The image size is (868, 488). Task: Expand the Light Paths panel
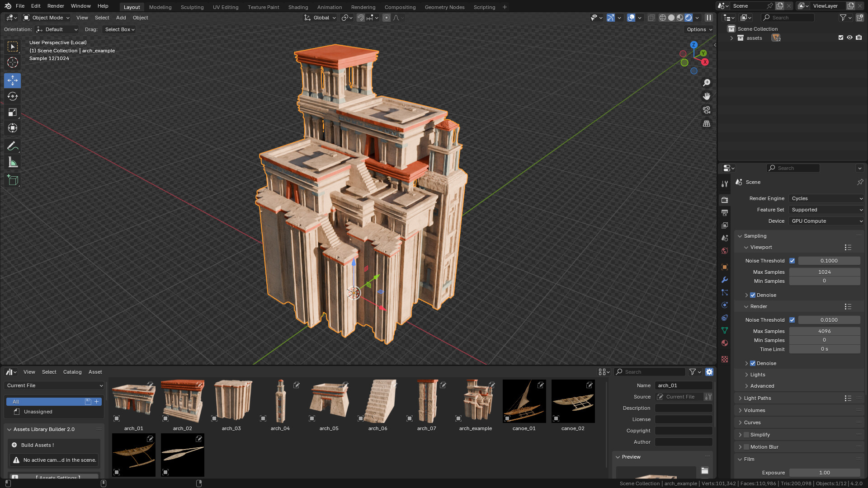[x=757, y=398]
